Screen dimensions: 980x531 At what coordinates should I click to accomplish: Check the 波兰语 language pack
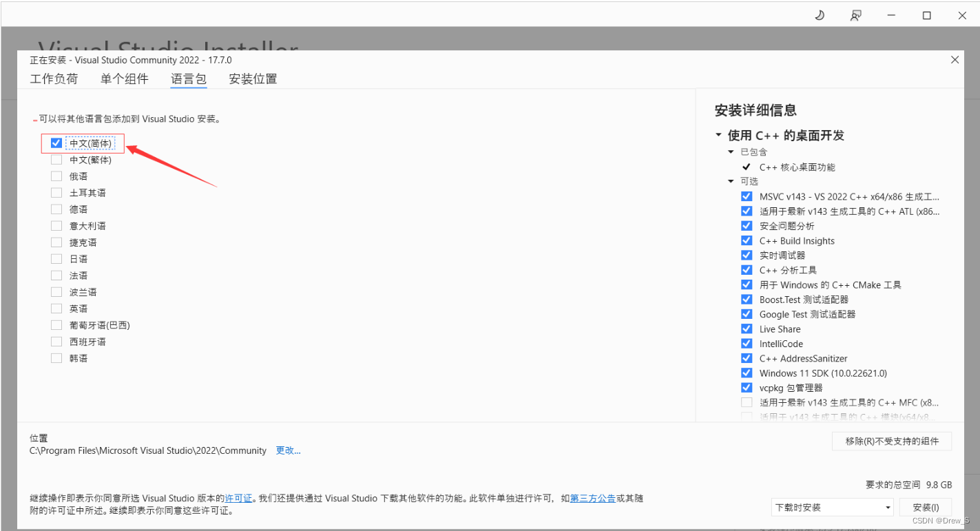click(x=56, y=292)
